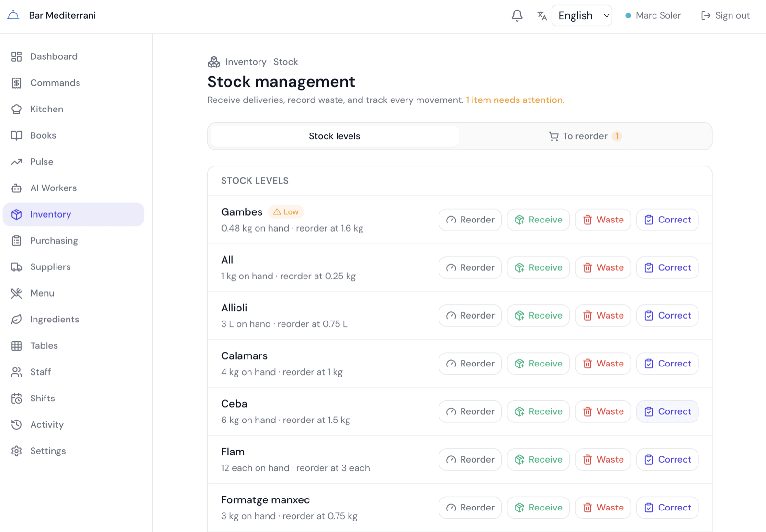Click the translate language icon
This screenshot has width=766, height=532.
point(542,15)
